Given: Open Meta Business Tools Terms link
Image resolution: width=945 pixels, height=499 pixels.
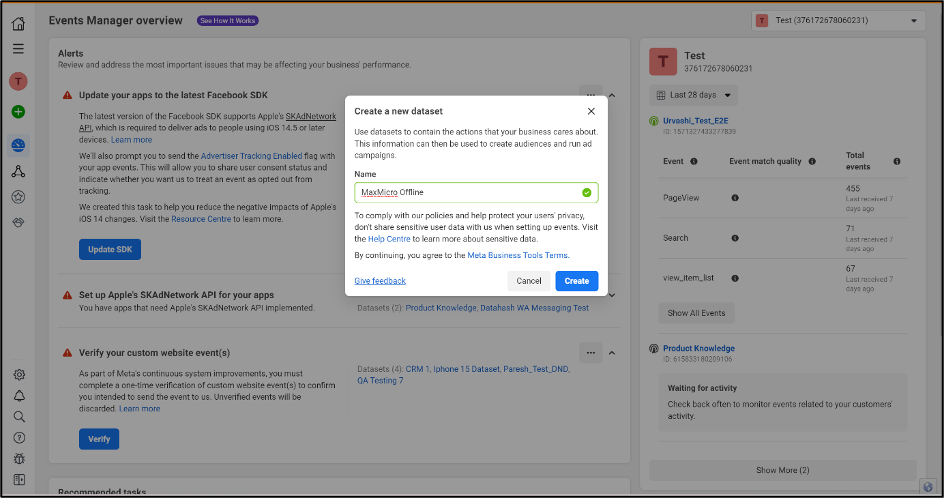Looking at the screenshot, I should (518, 256).
